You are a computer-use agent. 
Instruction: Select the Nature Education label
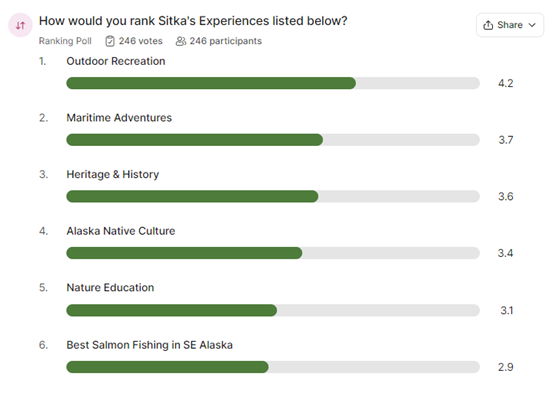click(110, 288)
